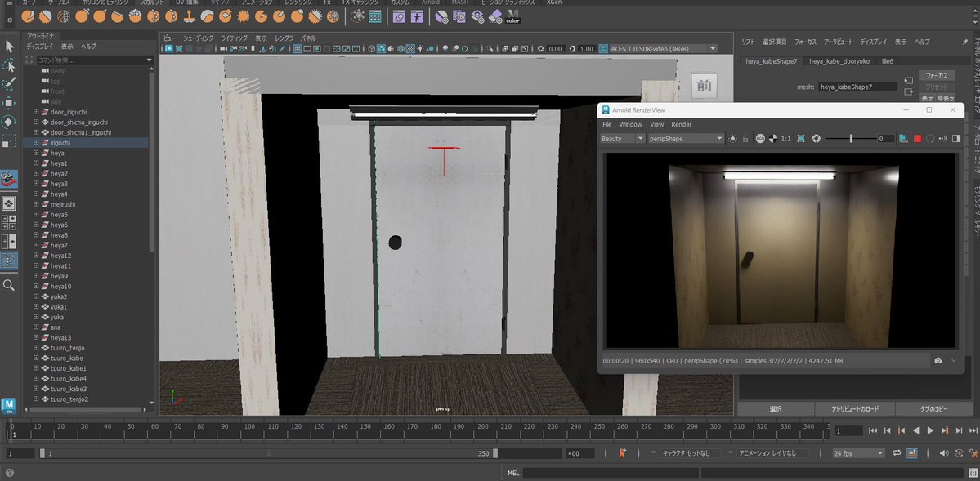Choose the Lasso selection tool
The width and height of the screenshot is (980, 481).
(x=9, y=65)
